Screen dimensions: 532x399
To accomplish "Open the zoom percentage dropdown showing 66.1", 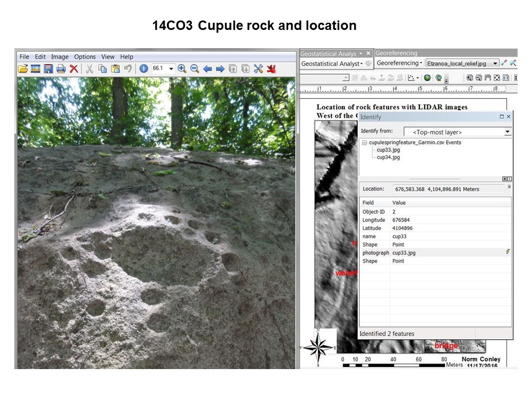I will (x=171, y=69).
